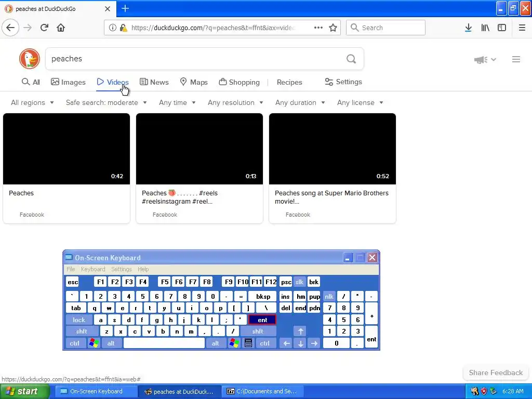Open the Recipes tab
The height and width of the screenshot is (399, 532).
click(289, 82)
